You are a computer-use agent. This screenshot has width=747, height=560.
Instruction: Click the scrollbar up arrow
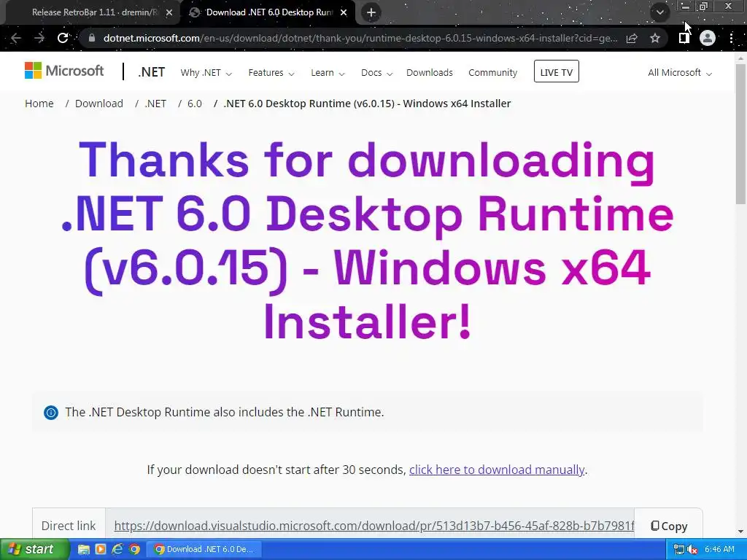point(740,58)
